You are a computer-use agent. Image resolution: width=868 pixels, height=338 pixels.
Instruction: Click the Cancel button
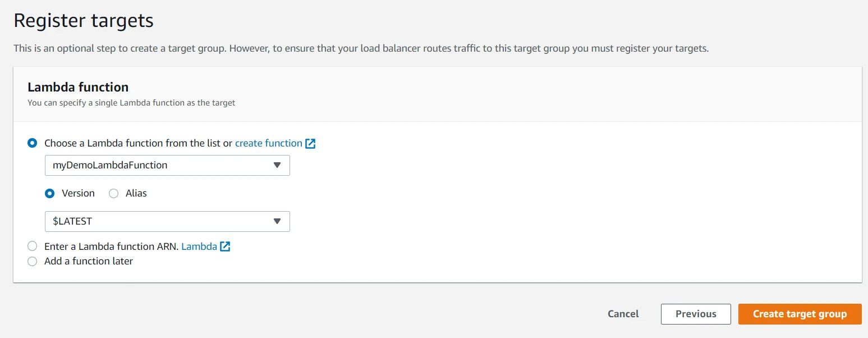[623, 314]
